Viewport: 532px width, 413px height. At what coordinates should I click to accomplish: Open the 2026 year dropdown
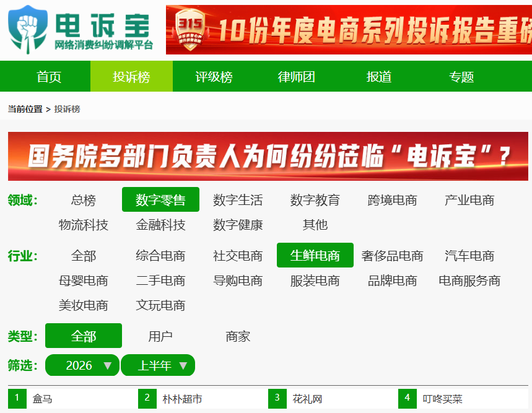(82, 365)
